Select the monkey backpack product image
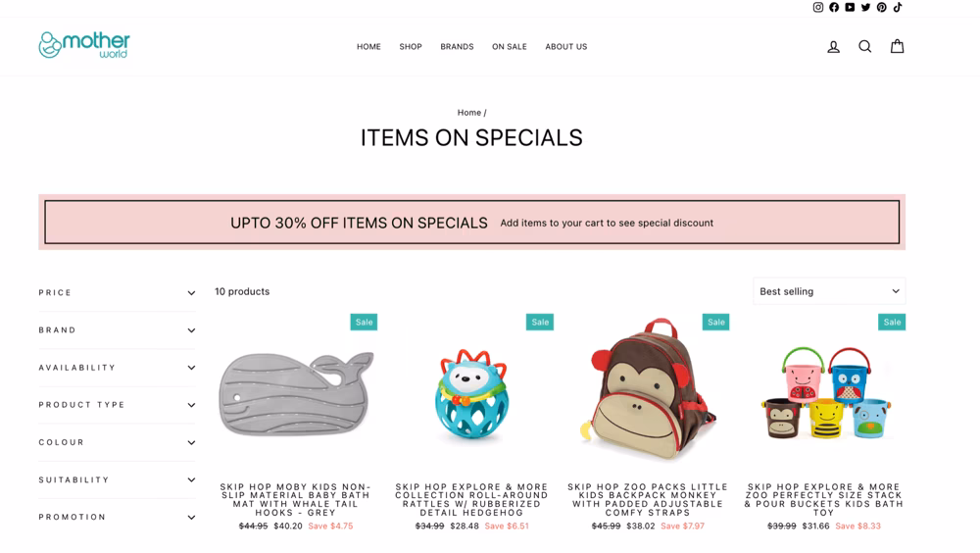This screenshot has width=980, height=553. pos(648,389)
